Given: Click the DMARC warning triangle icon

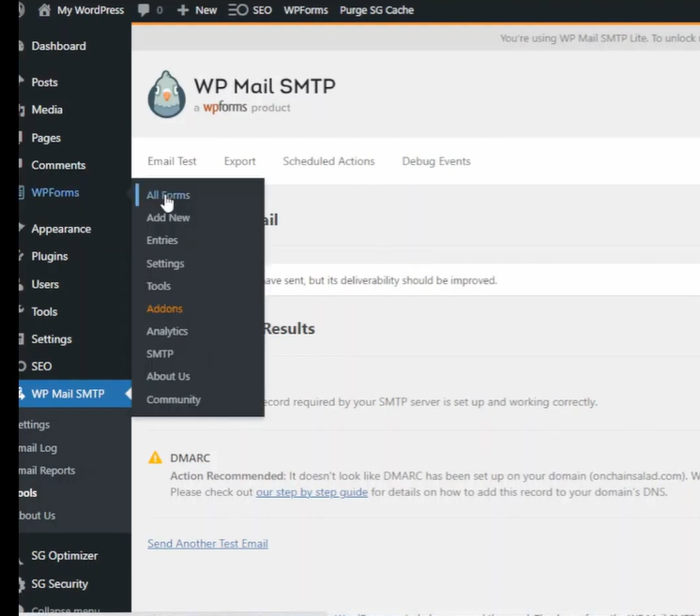Looking at the screenshot, I should point(155,458).
